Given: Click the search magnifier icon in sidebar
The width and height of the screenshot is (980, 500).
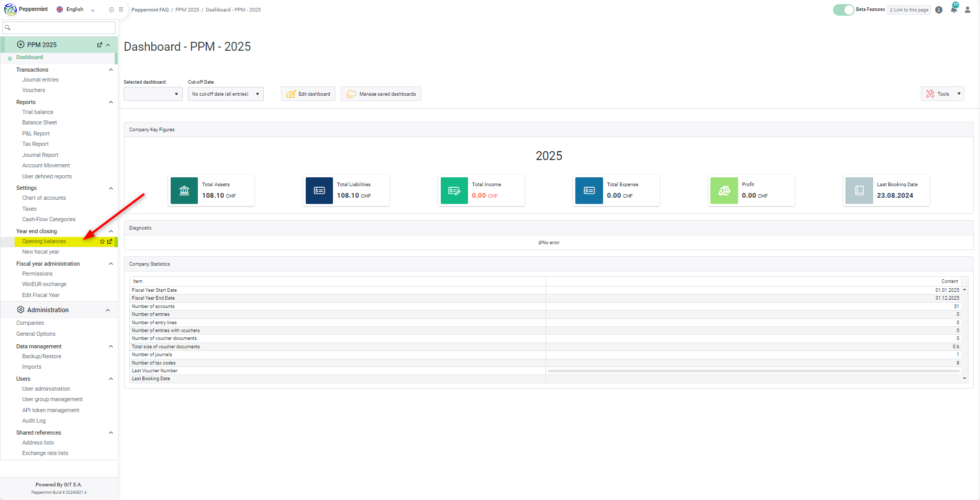Looking at the screenshot, I should click(x=7, y=28).
